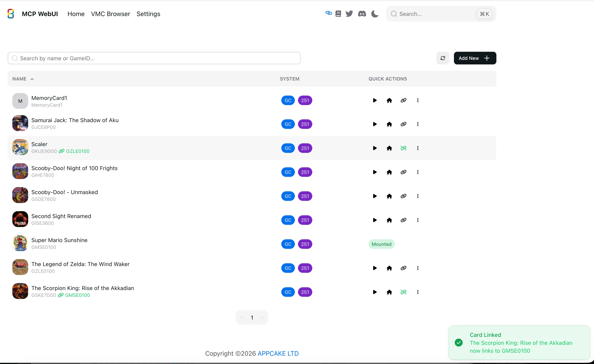The width and height of the screenshot is (594, 364).
Task: Click the Mounted badge for Super Mario Sunshine
Action: 381,244
